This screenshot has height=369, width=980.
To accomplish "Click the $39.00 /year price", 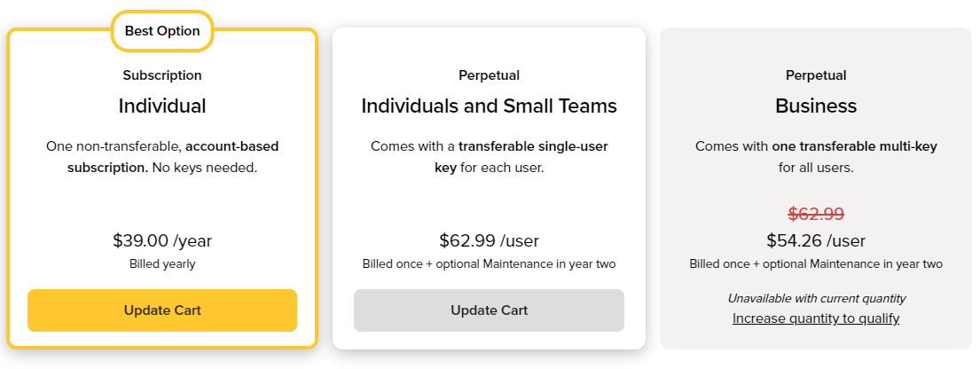I will click(x=162, y=240).
